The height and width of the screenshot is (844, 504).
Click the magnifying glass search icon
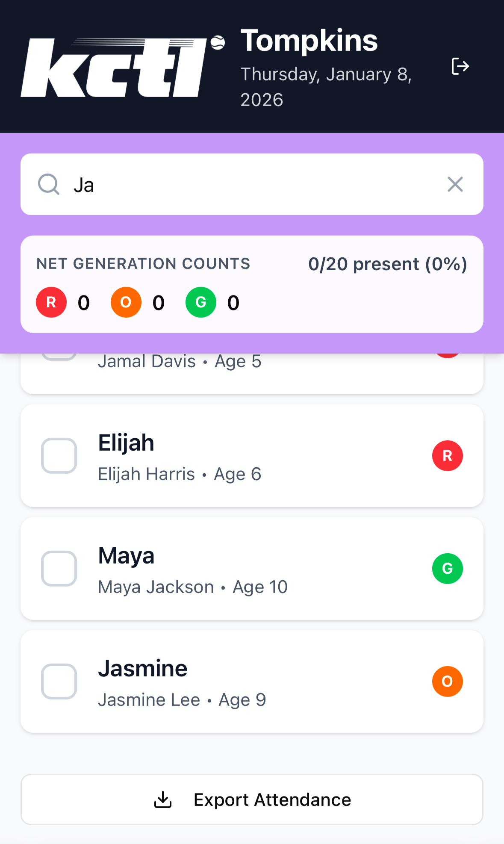pyautogui.click(x=49, y=184)
